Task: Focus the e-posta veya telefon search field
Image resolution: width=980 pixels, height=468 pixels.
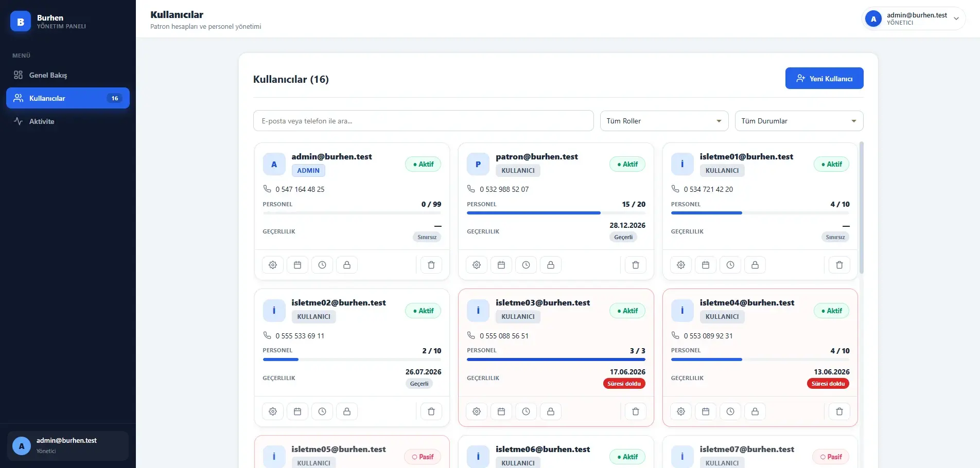Action: 423,121
